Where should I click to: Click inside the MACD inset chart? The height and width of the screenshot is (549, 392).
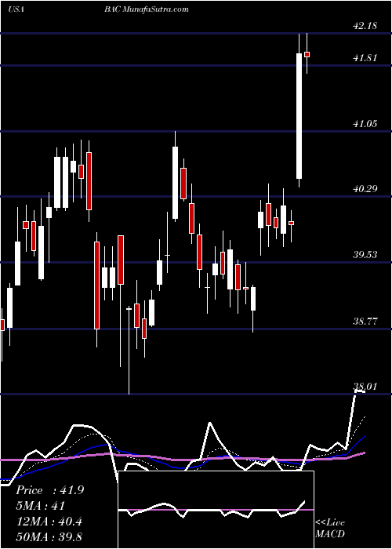click(x=216, y=510)
